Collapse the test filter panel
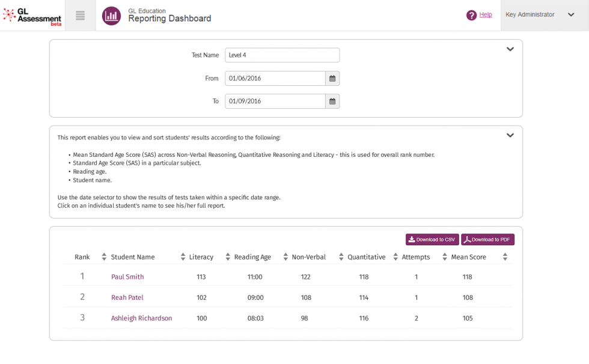589x364 pixels. (x=510, y=49)
